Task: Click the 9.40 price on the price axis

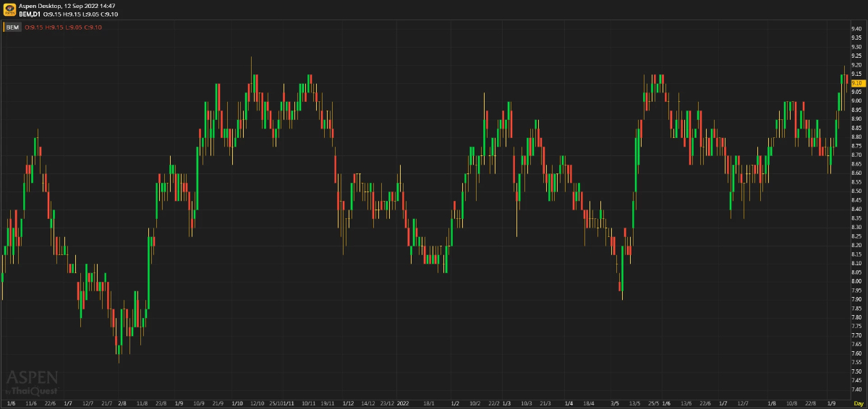Action: pyautogui.click(x=856, y=29)
